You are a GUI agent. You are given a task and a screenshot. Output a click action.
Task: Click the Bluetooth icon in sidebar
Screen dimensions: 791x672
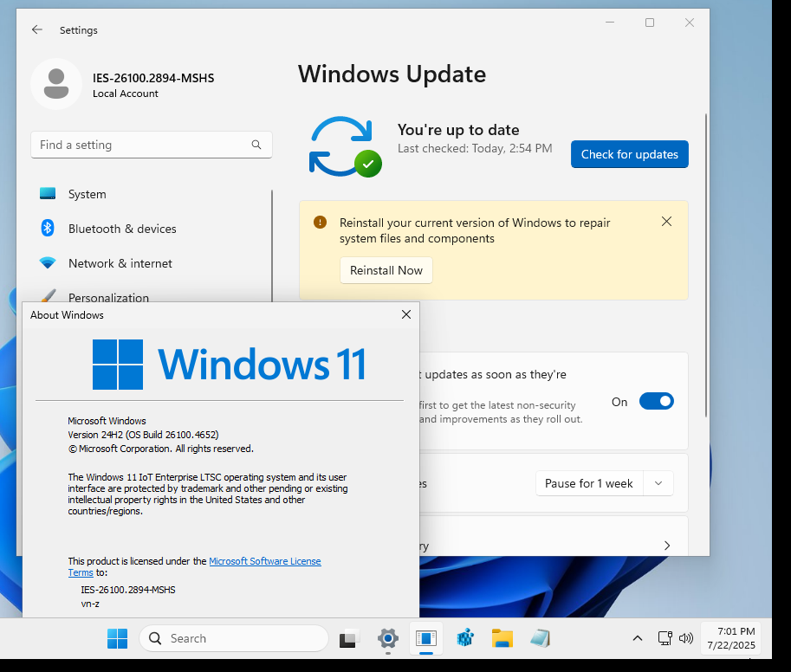tap(48, 228)
